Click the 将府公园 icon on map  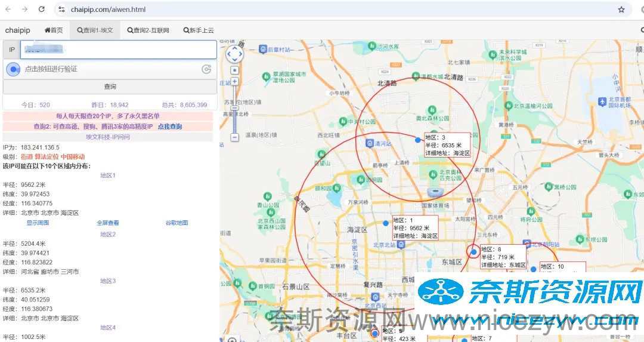click(x=530, y=212)
